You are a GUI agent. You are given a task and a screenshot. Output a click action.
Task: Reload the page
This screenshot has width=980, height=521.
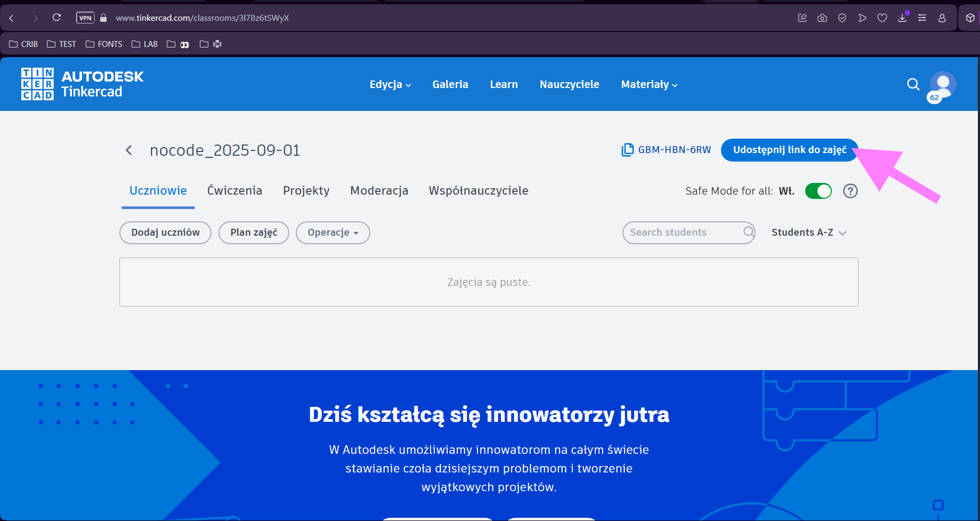click(x=56, y=17)
